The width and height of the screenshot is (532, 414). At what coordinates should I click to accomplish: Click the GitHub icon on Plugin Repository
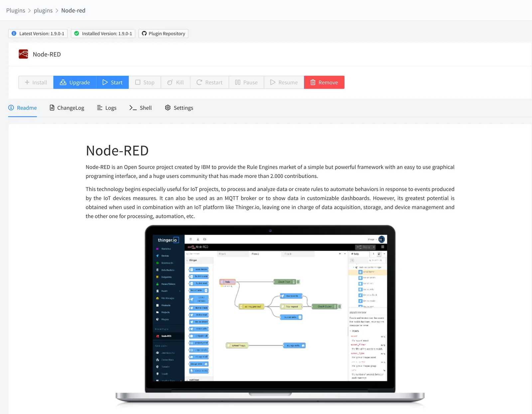(144, 34)
